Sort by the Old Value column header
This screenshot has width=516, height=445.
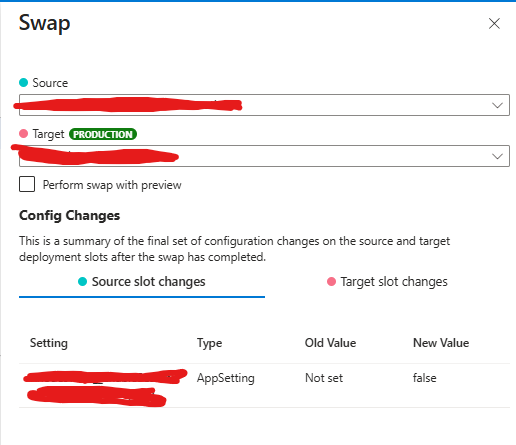[330, 343]
